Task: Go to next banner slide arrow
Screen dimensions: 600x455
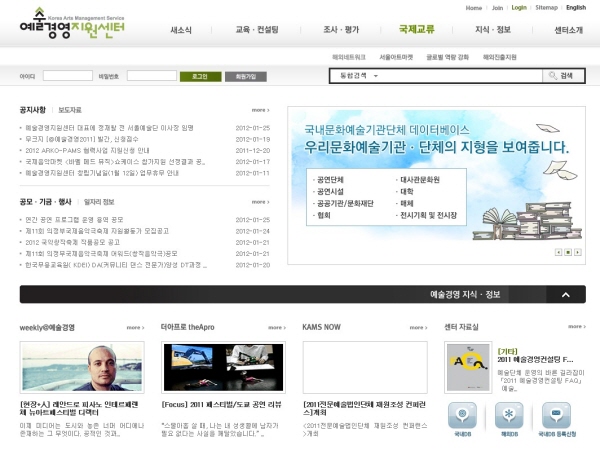Action: (577, 252)
